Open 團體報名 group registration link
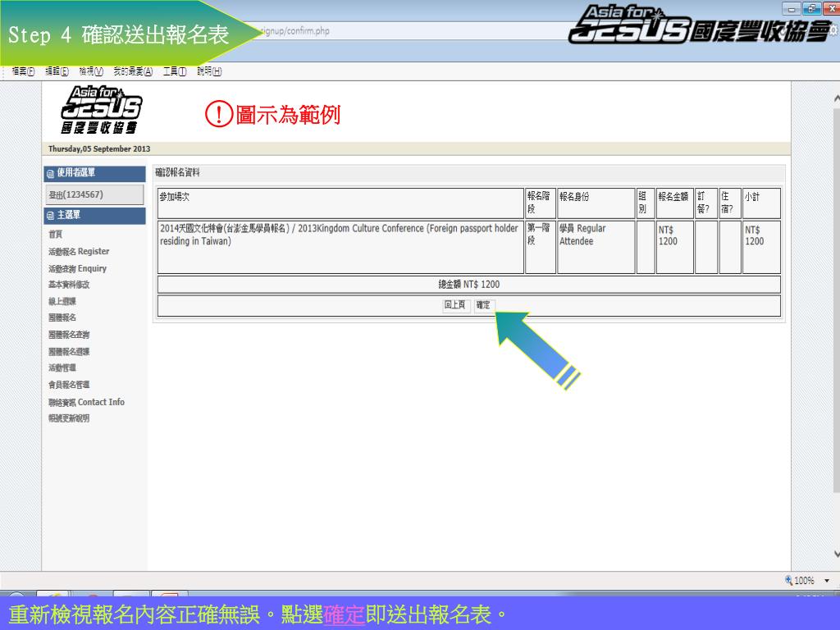 point(62,317)
